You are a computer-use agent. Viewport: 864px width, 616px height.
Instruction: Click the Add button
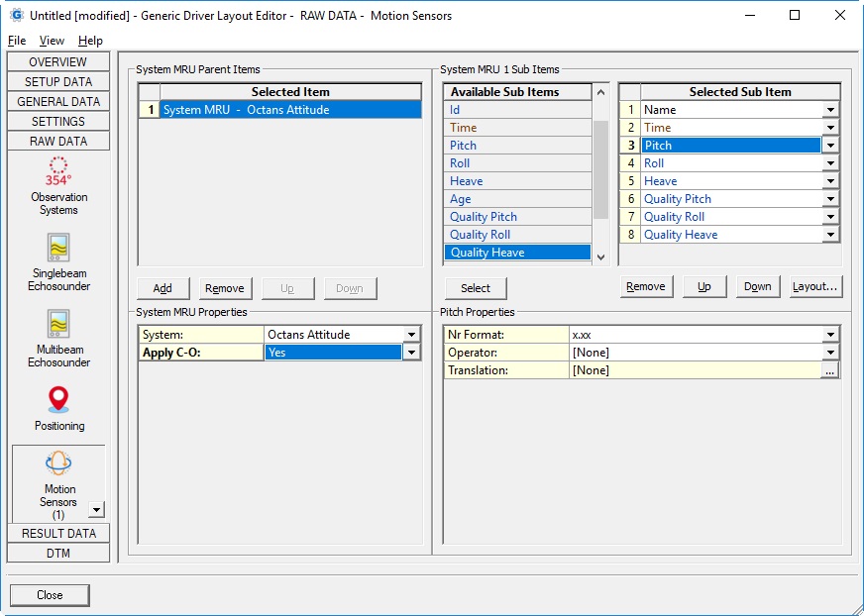162,288
